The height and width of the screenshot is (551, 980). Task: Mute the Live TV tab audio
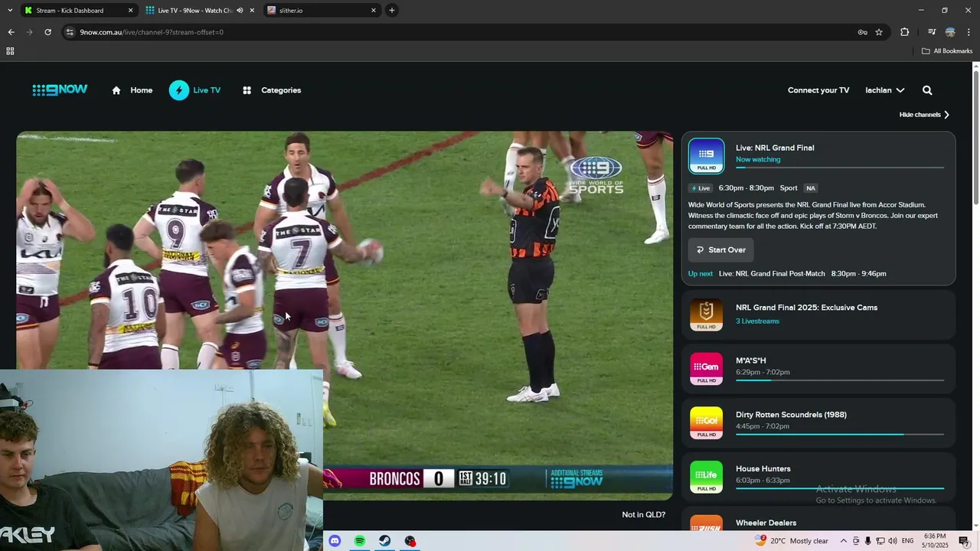[240, 11]
